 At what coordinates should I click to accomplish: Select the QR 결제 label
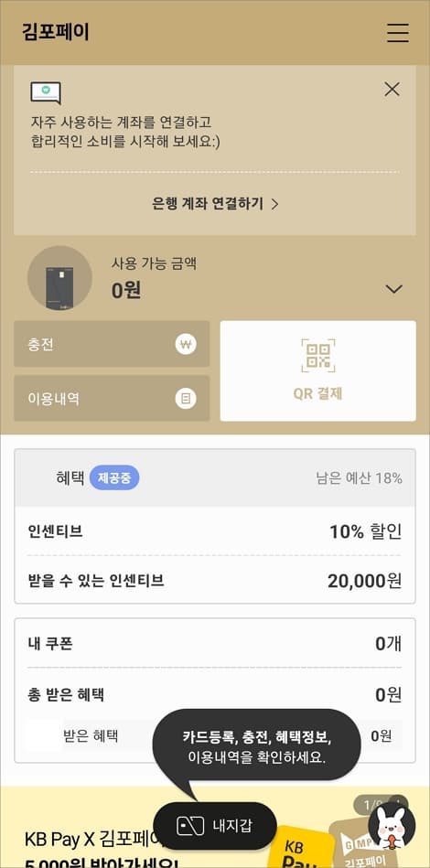tap(318, 393)
